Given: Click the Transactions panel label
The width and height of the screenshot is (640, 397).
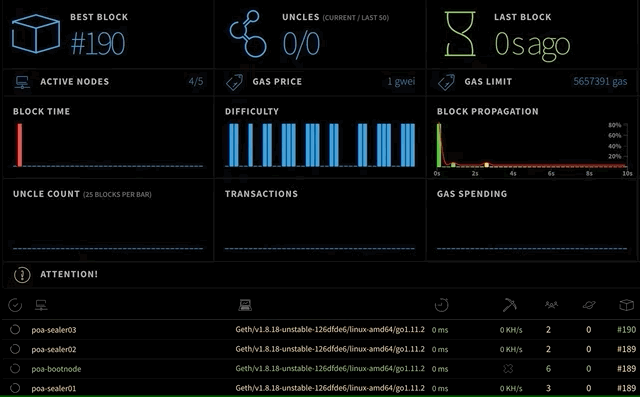Looking at the screenshot, I should tap(261, 194).
